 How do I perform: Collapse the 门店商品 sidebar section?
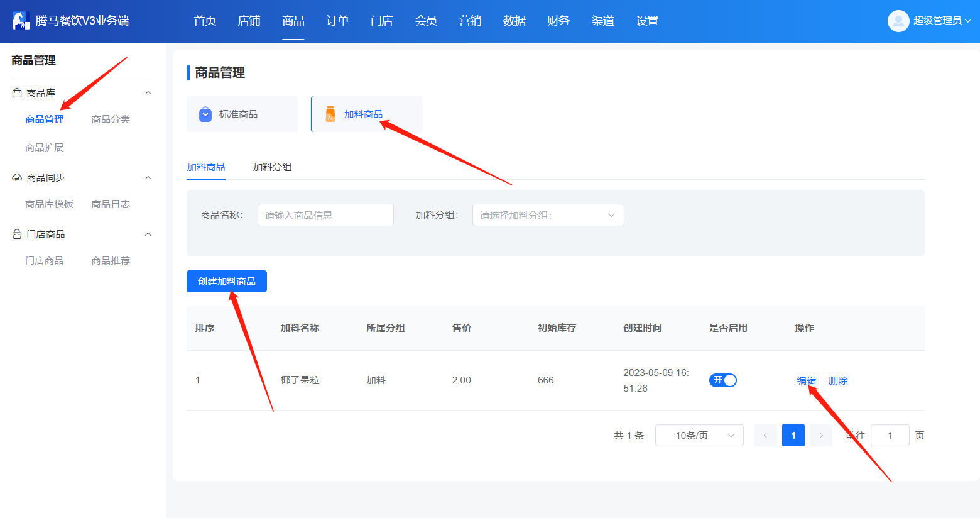click(x=148, y=234)
